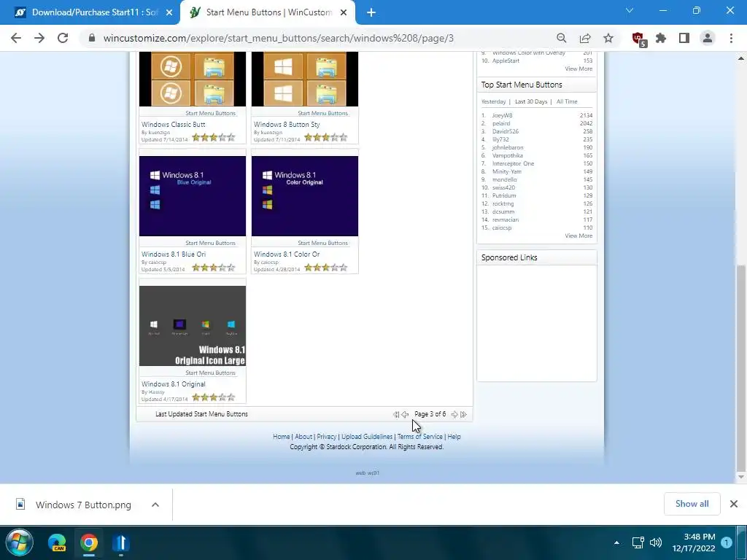Image resolution: width=747 pixels, height=560 pixels.
Task: Open user JoeyW8 in top list
Action: click(502, 115)
